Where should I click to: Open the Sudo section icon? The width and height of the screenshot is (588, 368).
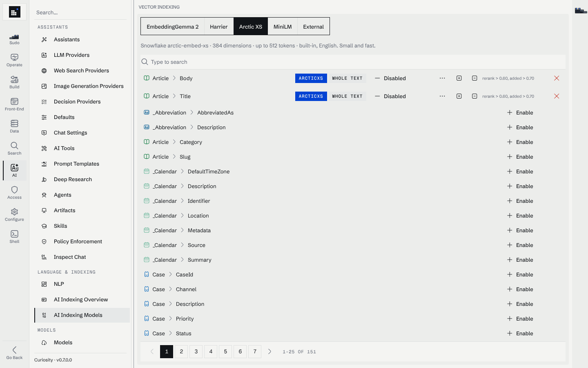point(14,39)
